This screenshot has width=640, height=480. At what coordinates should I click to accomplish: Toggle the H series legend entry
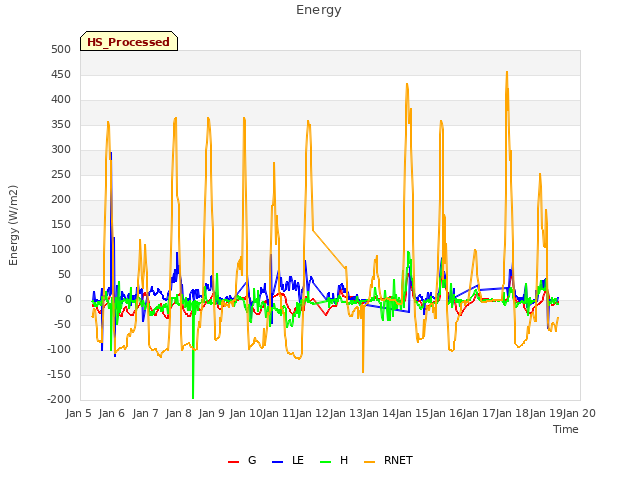pos(334,460)
